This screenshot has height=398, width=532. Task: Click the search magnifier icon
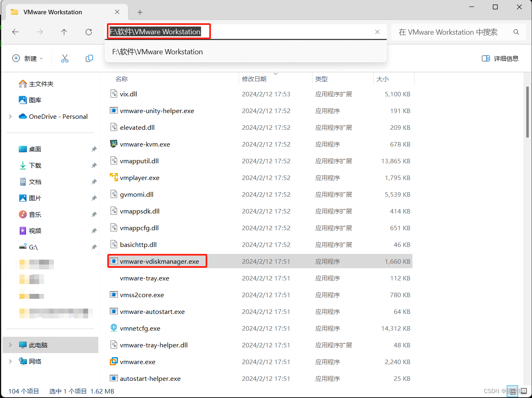516,32
